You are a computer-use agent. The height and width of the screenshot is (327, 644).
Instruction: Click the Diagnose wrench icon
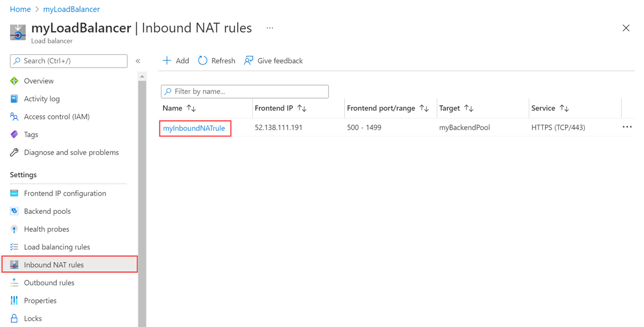tap(14, 152)
